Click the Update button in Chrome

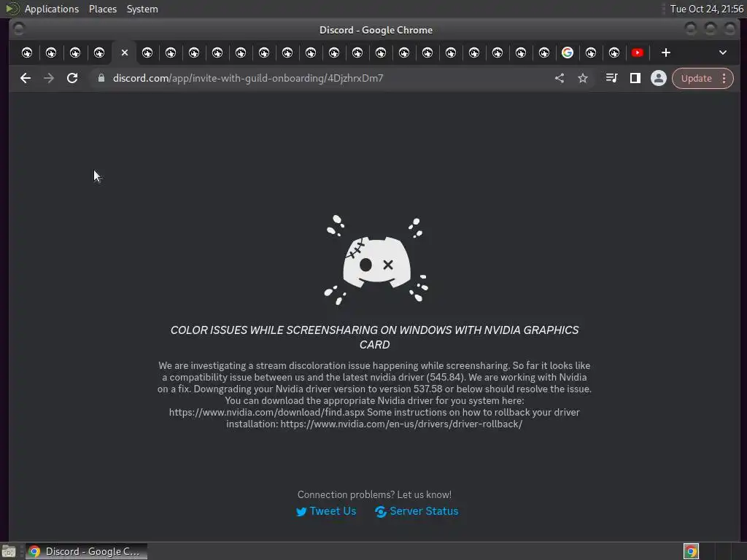click(696, 78)
